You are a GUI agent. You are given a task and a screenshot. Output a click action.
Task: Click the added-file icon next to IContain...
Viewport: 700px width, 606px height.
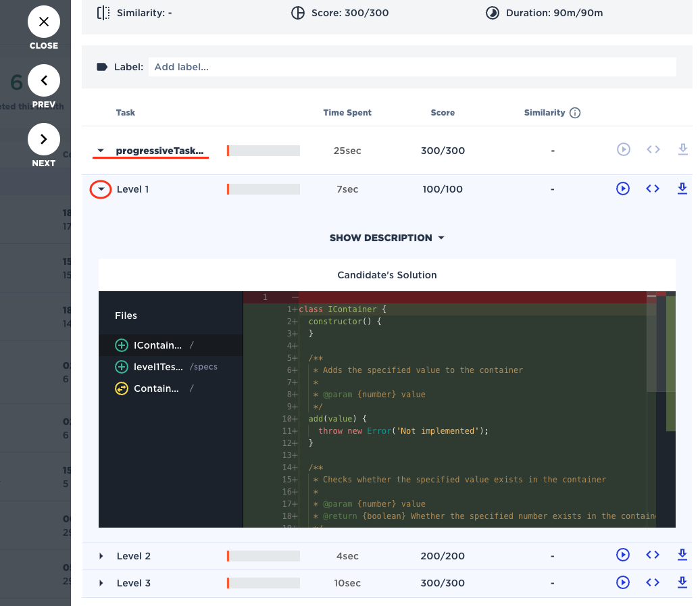click(x=122, y=345)
